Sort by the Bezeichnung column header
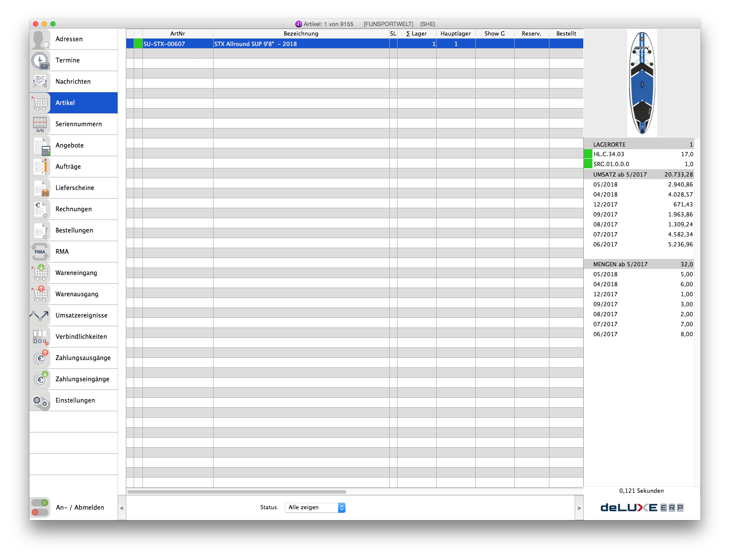This screenshot has width=730, height=560. point(301,33)
